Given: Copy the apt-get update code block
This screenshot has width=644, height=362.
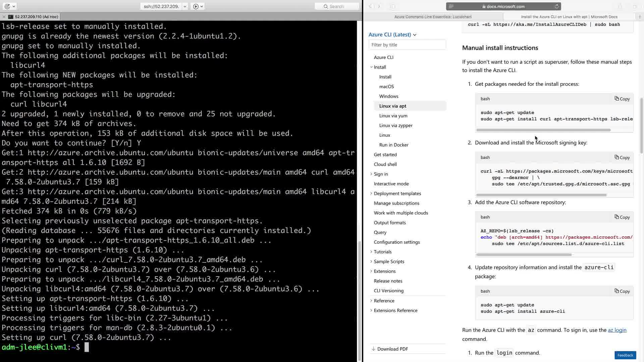Looking at the screenshot, I should point(622,99).
